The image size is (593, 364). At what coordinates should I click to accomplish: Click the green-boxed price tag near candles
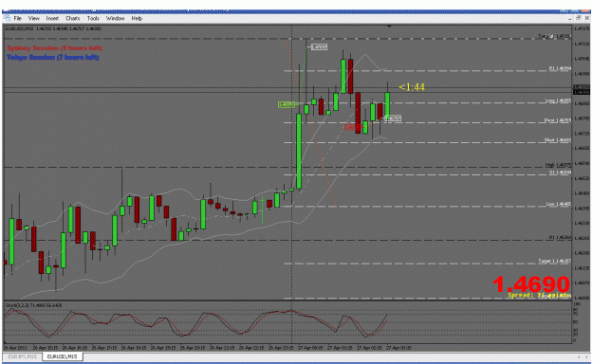(287, 104)
